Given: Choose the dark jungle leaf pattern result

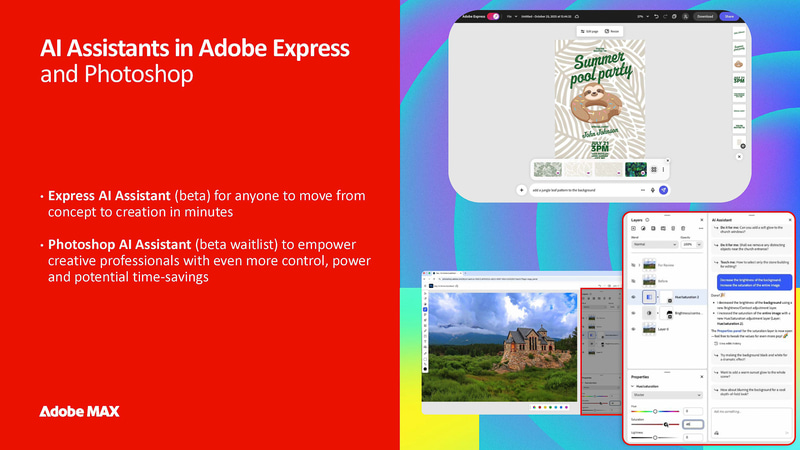Looking at the screenshot, I should pos(636,169).
